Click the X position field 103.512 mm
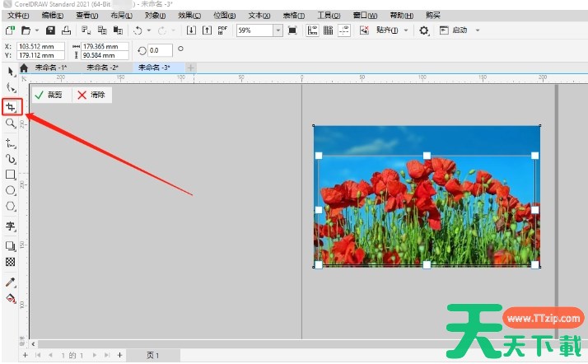588x364 pixels. [40, 46]
